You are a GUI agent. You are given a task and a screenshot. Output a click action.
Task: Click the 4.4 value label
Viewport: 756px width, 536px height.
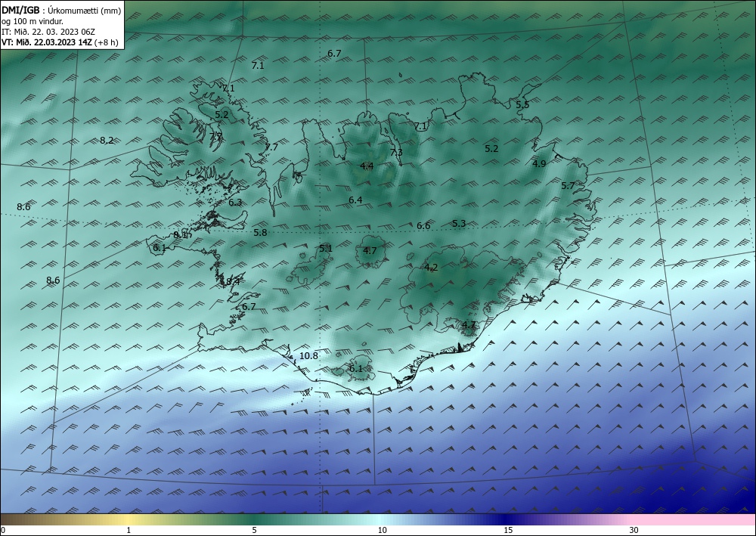[367, 167]
